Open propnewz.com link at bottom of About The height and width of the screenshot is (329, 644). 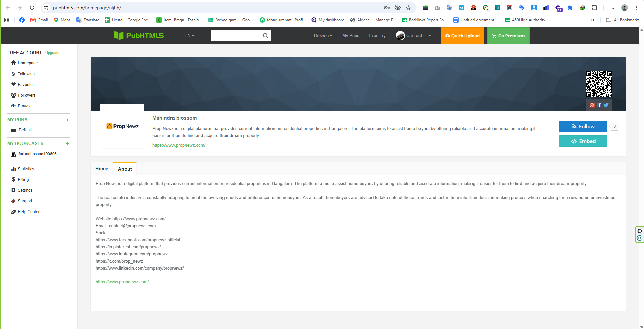point(122,282)
